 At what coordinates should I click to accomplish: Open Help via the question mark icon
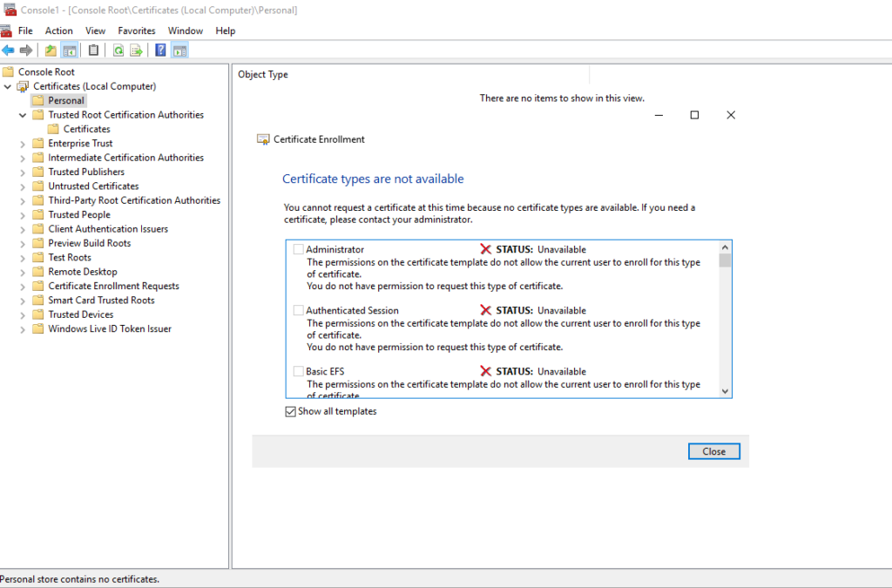point(160,51)
